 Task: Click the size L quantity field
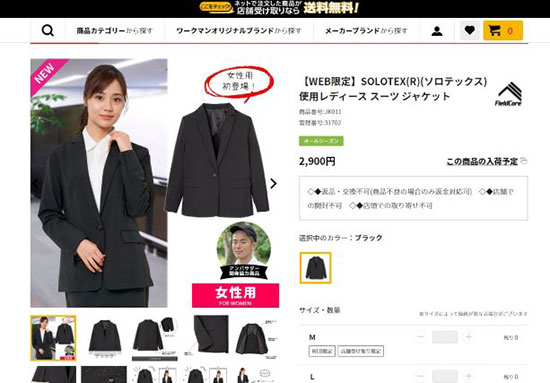pyautogui.click(x=444, y=376)
